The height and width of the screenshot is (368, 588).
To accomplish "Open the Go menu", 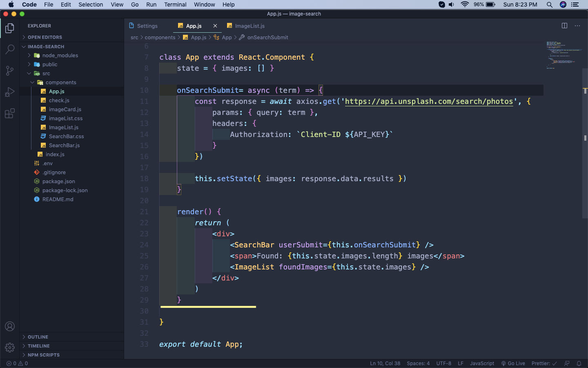I will [135, 4].
